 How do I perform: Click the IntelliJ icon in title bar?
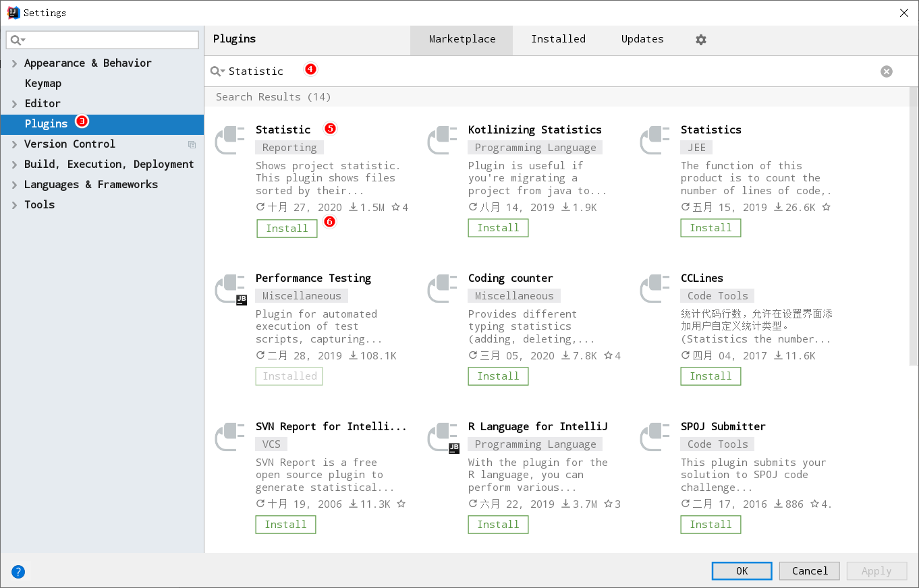pos(13,12)
